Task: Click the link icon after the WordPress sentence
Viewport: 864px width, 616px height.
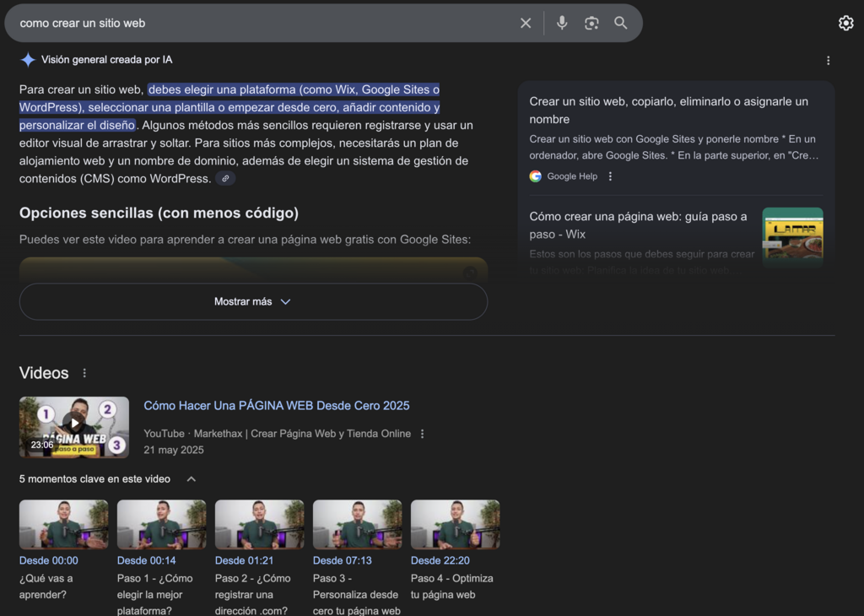Action: tap(224, 178)
